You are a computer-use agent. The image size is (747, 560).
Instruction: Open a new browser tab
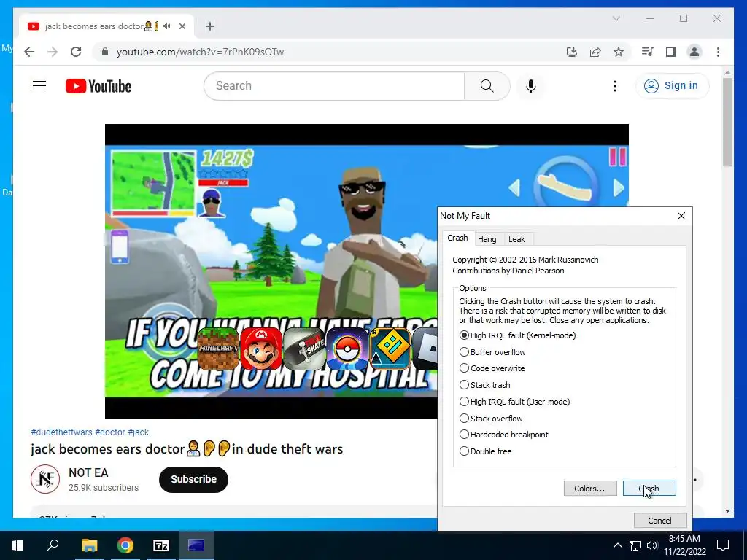tap(210, 26)
